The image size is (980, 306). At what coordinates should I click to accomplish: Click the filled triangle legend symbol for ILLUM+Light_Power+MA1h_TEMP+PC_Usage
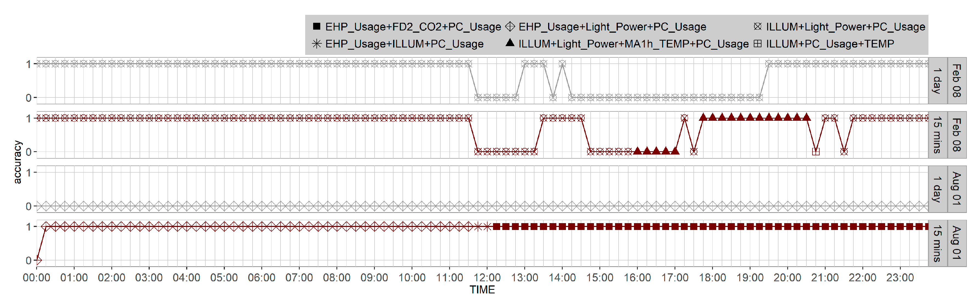point(510,43)
